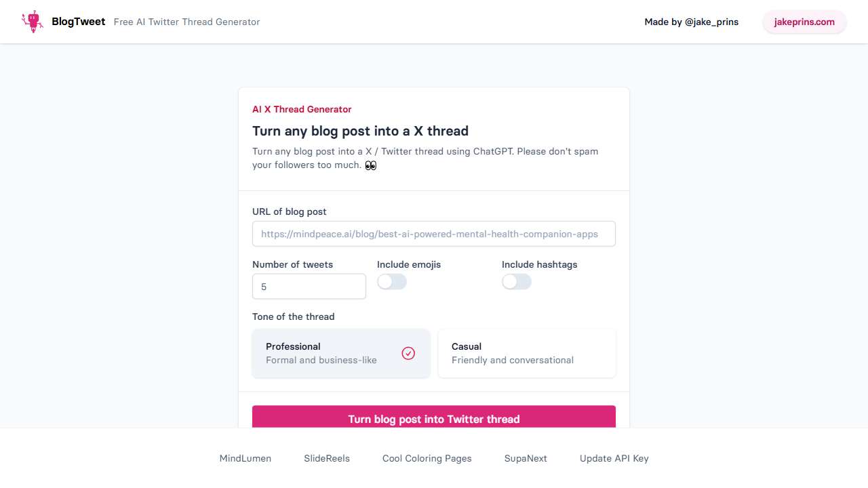Open the SupaNext footer link
The image size is (868, 488).
[x=526, y=458]
